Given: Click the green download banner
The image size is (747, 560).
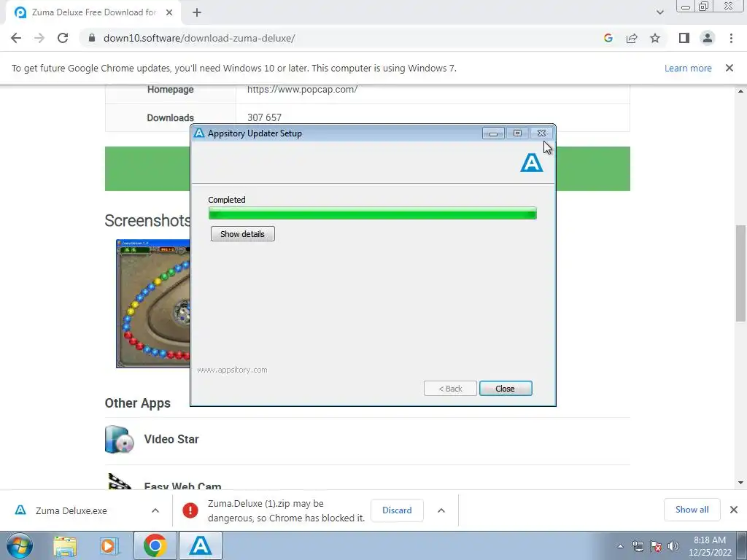Looking at the screenshot, I should [x=147, y=168].
